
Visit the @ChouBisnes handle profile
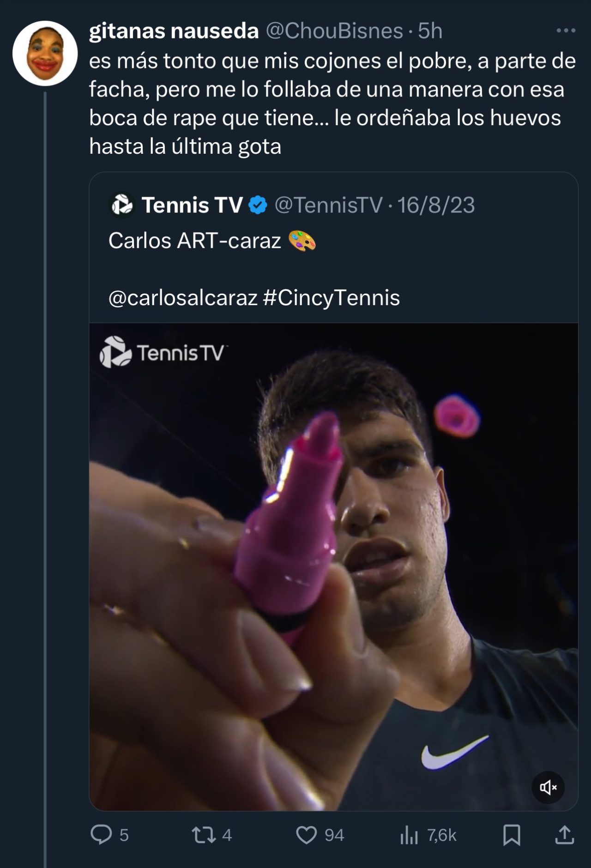335,31
